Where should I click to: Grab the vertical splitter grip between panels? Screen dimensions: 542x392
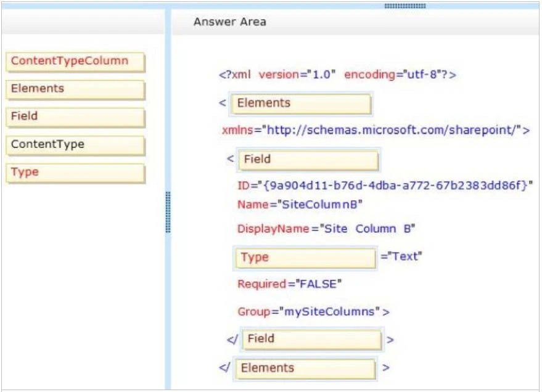point(168,213)
